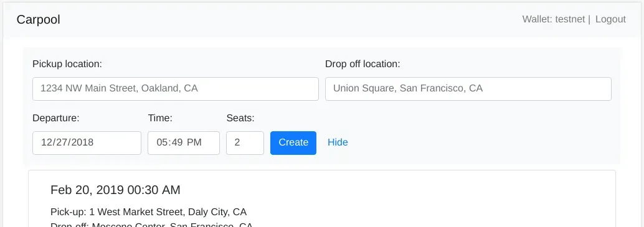Screen dimensions: 644x227
Task: Click the Departure label
Action: (56, 118)
